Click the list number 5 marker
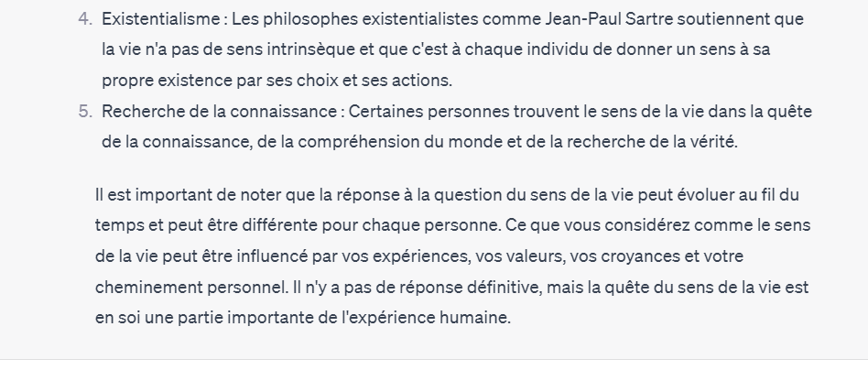Screen dimensions: 868x370 [85, 112]
